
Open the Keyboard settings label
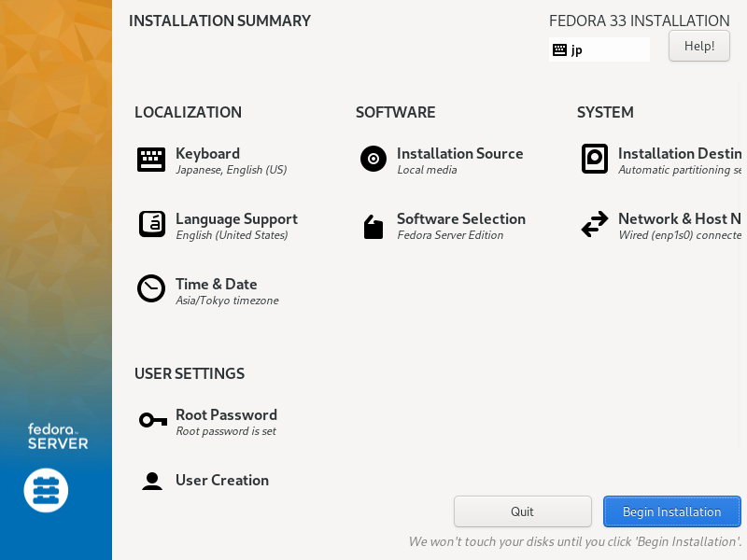pos(207,153)
